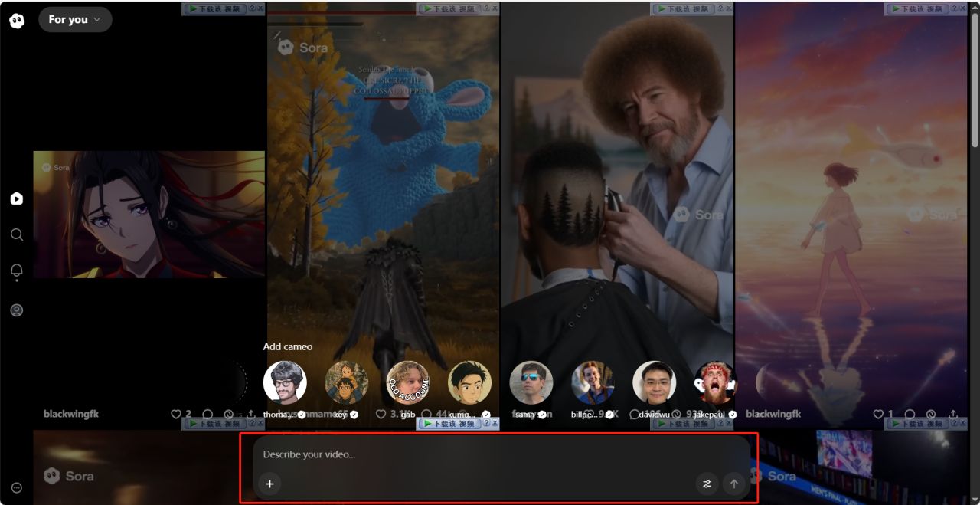Image resolution: width=980 pixels, height=505 pixels.
Task: Open the video feed from the sidebar
Action: pos(17,198)
